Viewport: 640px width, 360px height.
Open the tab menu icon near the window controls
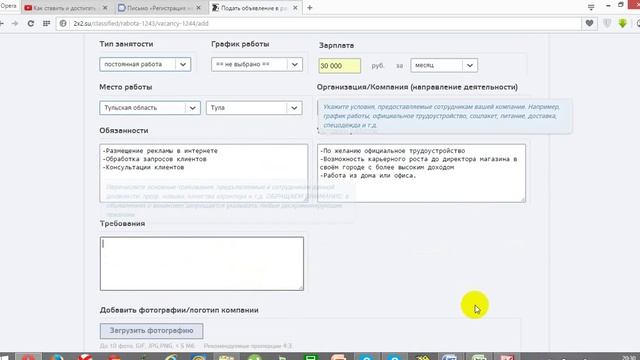pyautogui.click(x=591, y=7)
